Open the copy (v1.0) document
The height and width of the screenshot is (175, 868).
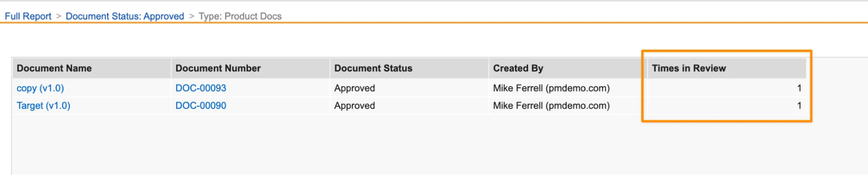40,88
